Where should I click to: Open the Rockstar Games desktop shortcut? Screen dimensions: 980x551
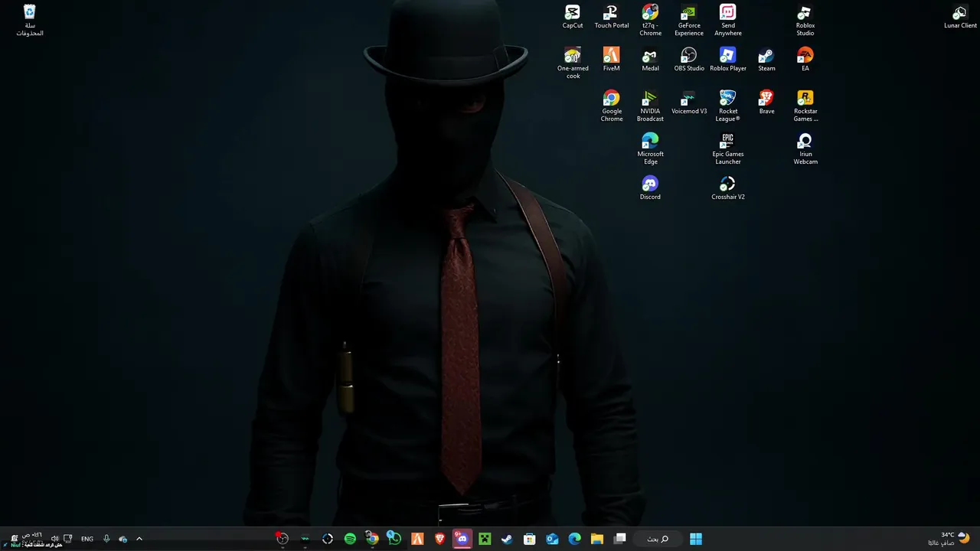805,106
